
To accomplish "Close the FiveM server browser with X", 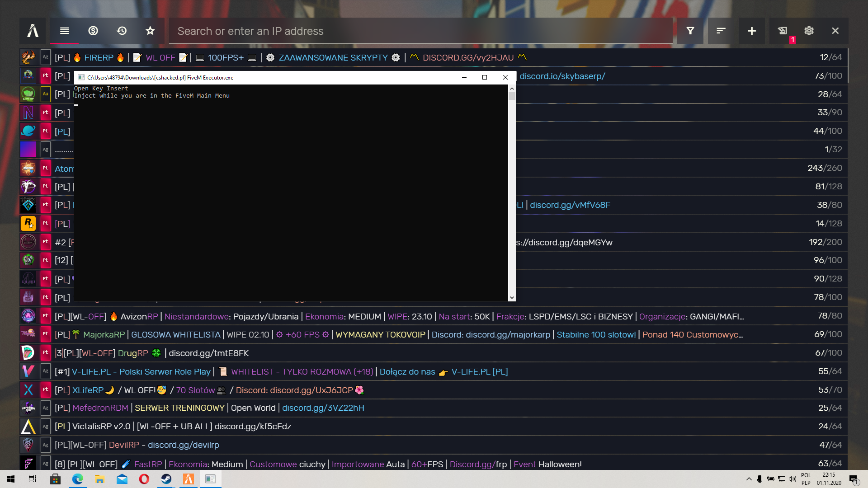I will (835, 31).
